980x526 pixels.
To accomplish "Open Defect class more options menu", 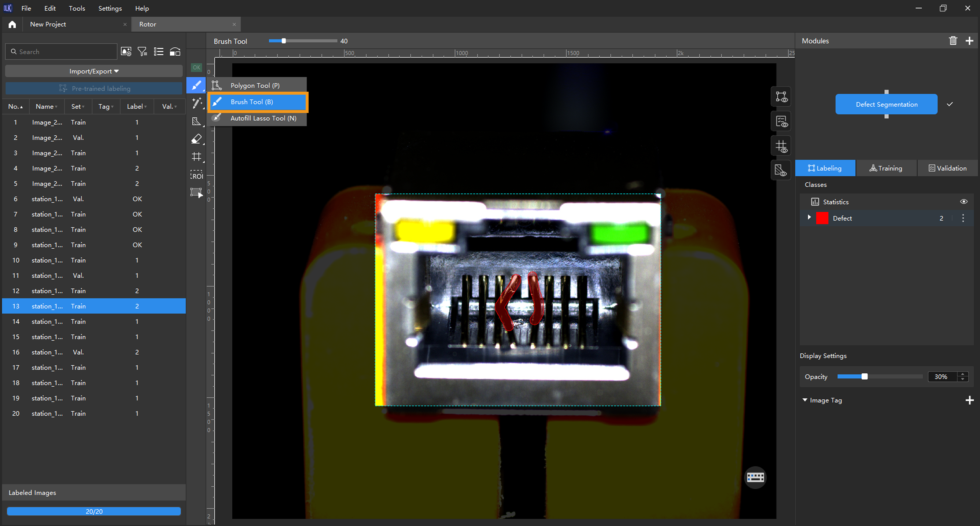I will [x=963, y=218].
